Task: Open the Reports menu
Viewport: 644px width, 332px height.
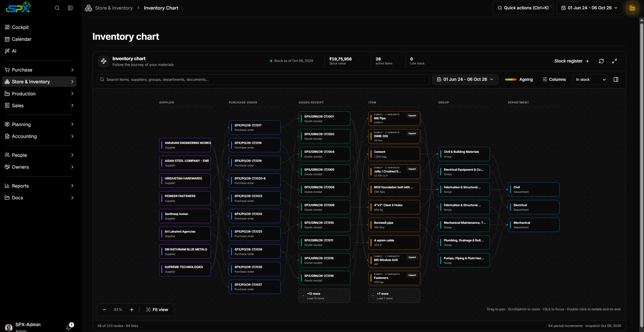Action: coord(39,186)
